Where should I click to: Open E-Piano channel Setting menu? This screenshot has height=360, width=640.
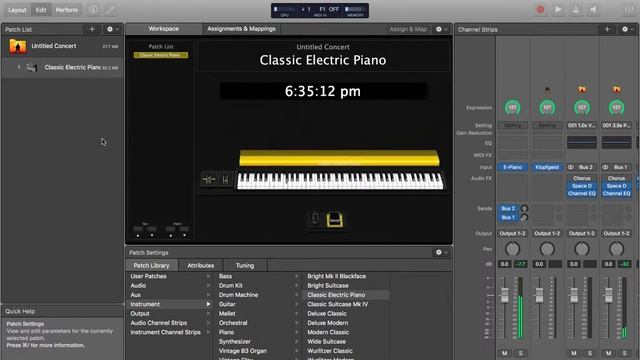(512, 126)
